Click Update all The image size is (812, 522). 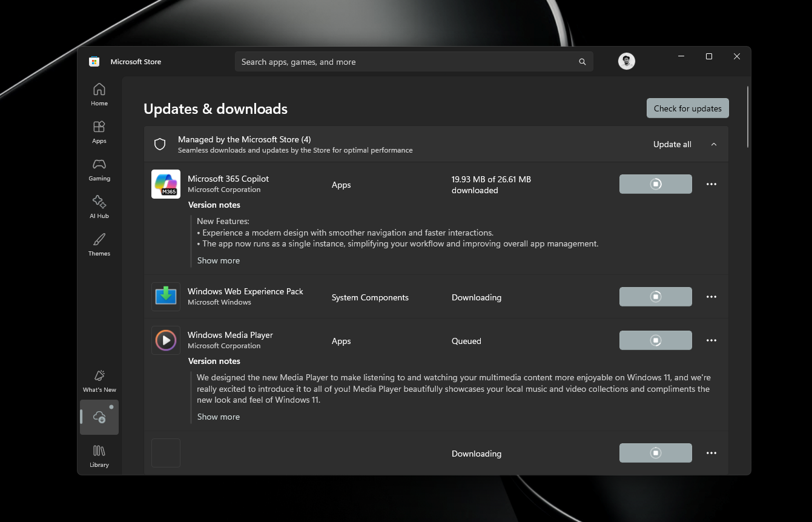click(672, 144)
